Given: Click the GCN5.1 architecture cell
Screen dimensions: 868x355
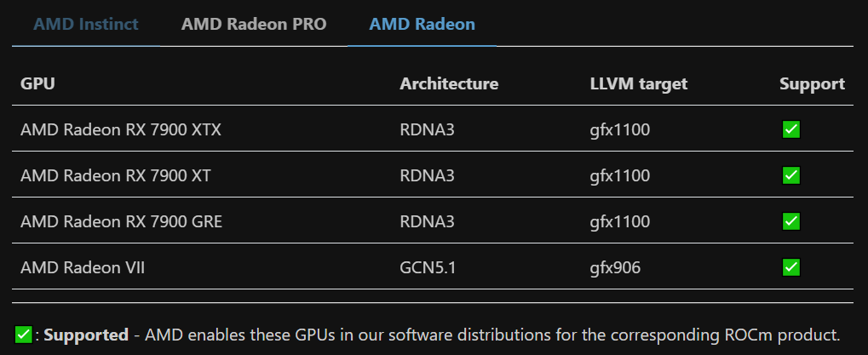Looking at the screenshot, I should 428,267.
